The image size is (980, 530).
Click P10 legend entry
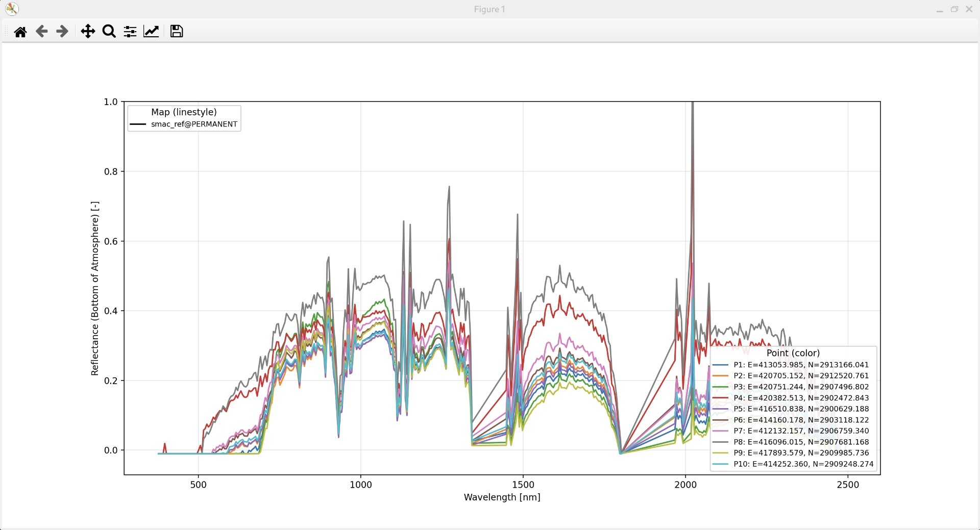tap(803, 464)
